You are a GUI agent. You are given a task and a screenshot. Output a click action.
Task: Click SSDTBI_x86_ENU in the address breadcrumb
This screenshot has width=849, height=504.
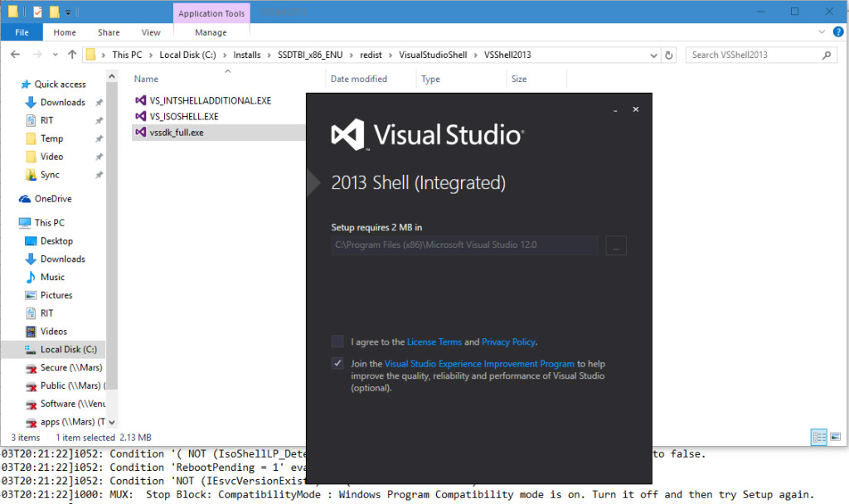click(x=310, y=55)
